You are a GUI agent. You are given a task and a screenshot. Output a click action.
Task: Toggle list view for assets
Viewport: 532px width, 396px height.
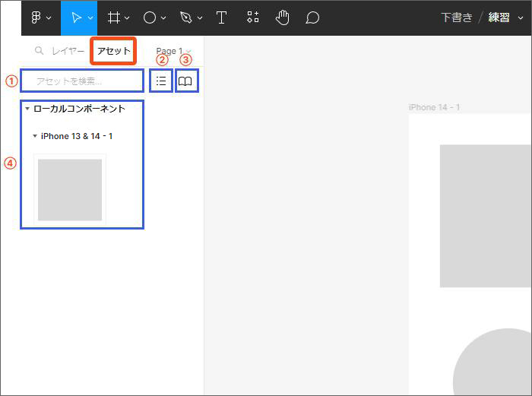click(161, 81)
